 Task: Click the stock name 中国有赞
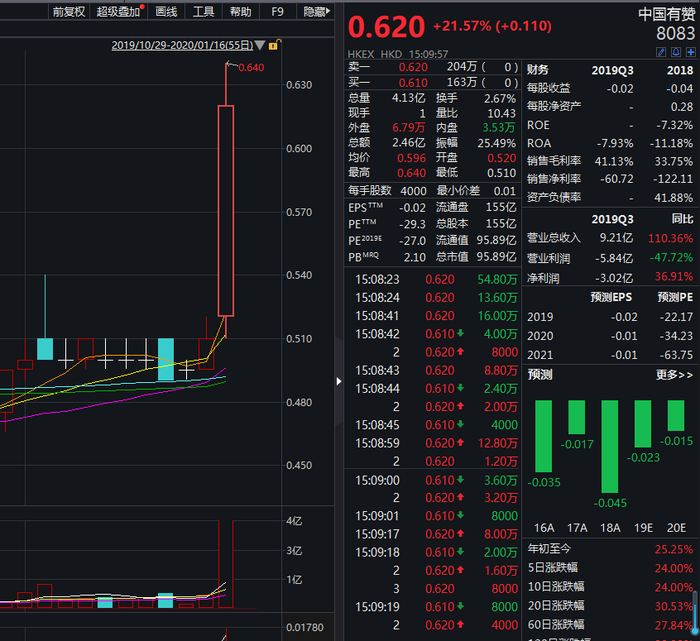point(666,15)
